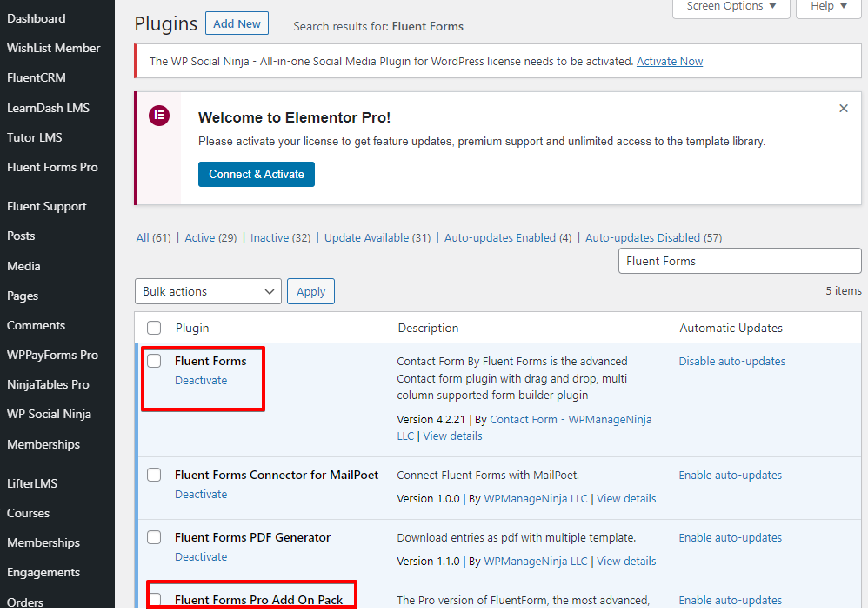Check Fluent Forms PDF Generator checkbox
This screenshot has width=868, height=612.
[154, 537]
